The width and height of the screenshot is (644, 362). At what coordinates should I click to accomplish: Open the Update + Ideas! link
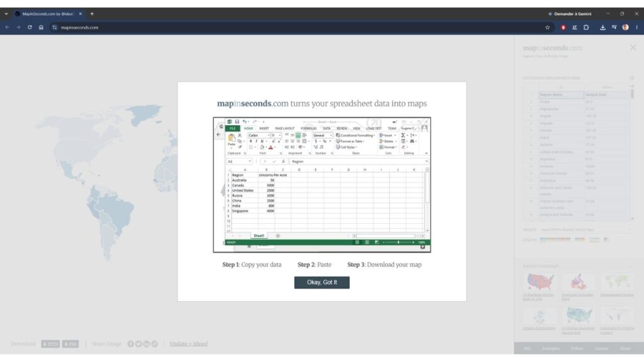click(x=189, y=344)
